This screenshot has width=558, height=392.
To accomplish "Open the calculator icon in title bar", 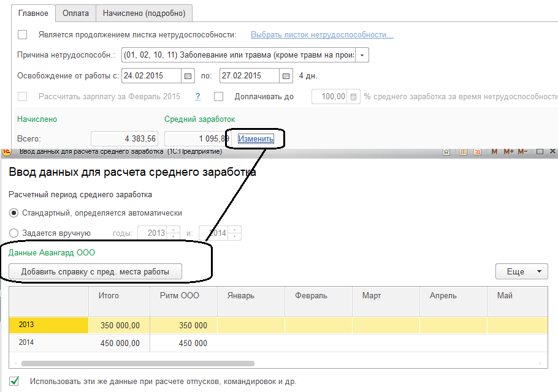I will click(463, 152).
